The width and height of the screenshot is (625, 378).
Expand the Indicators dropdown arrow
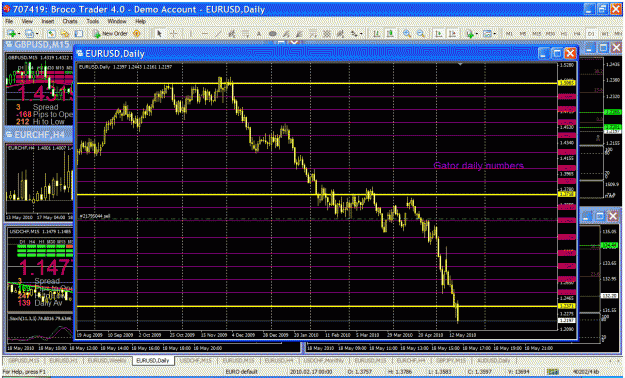tap(477, 34)
